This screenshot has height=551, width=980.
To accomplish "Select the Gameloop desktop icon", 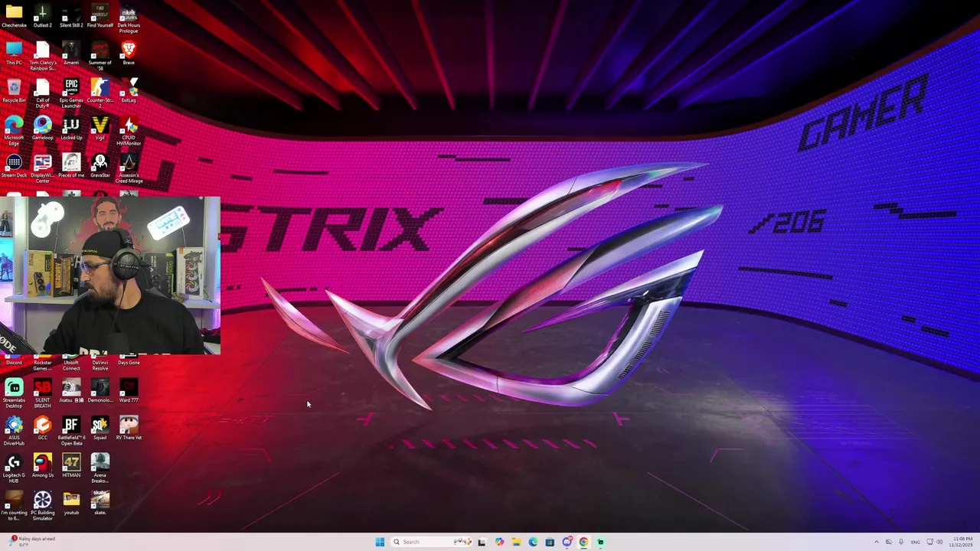I will (42, 129).
